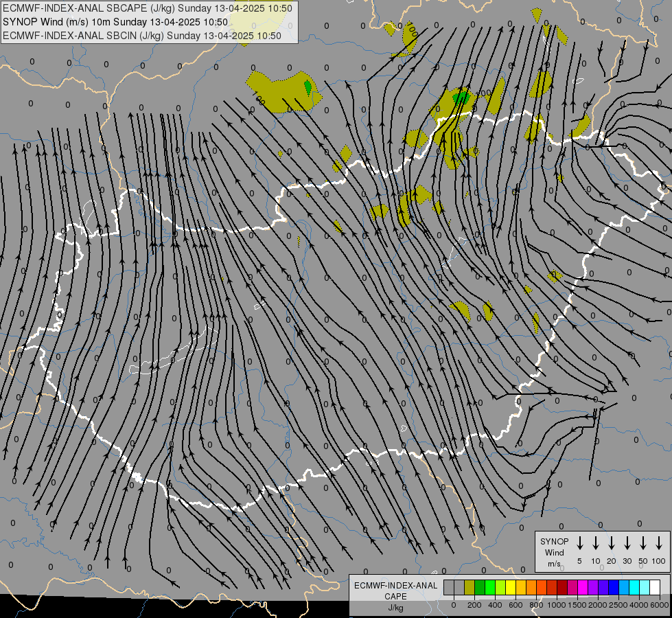The height and width of the screenshot is (618, 672).
Task: Click the 2500 tick label on colorbar
Action: click(x=618, y=605)
